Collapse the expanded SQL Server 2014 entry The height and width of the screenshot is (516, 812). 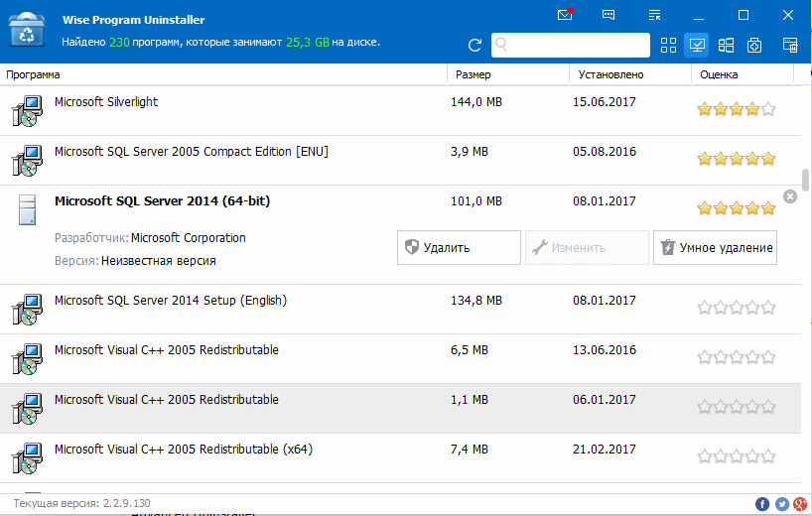tap(790, 196)
